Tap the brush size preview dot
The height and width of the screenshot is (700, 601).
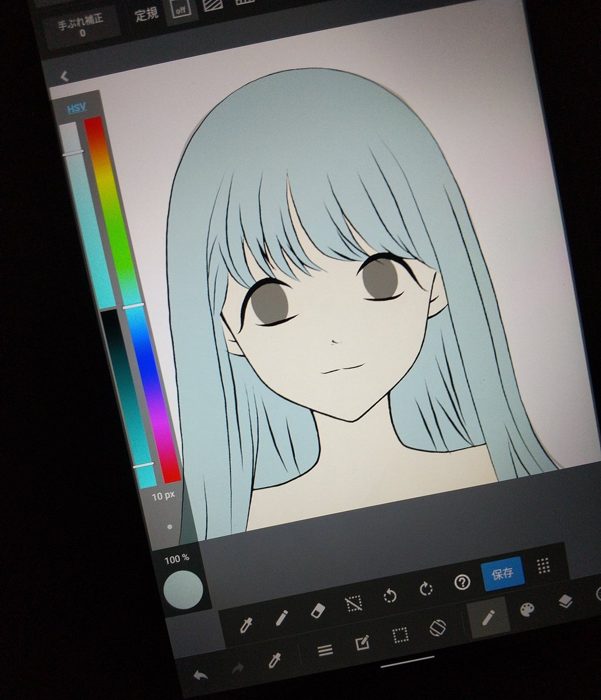click(x=170, y=526)
